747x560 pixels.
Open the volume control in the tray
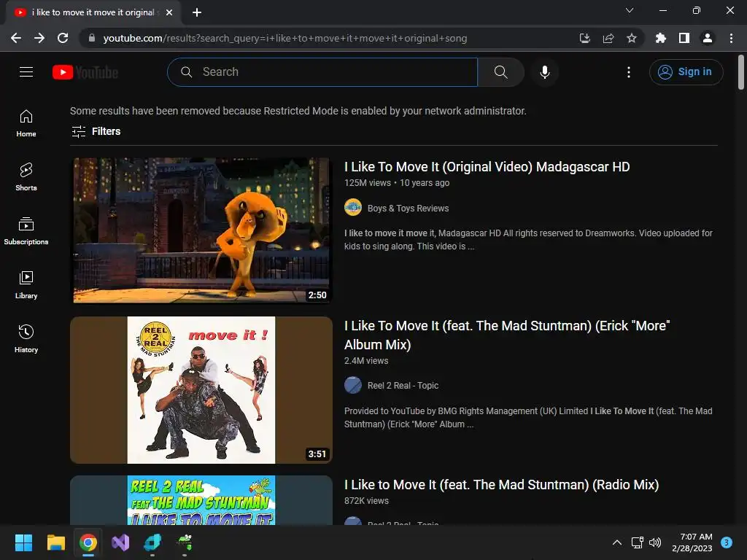click(x=656, y=542)
